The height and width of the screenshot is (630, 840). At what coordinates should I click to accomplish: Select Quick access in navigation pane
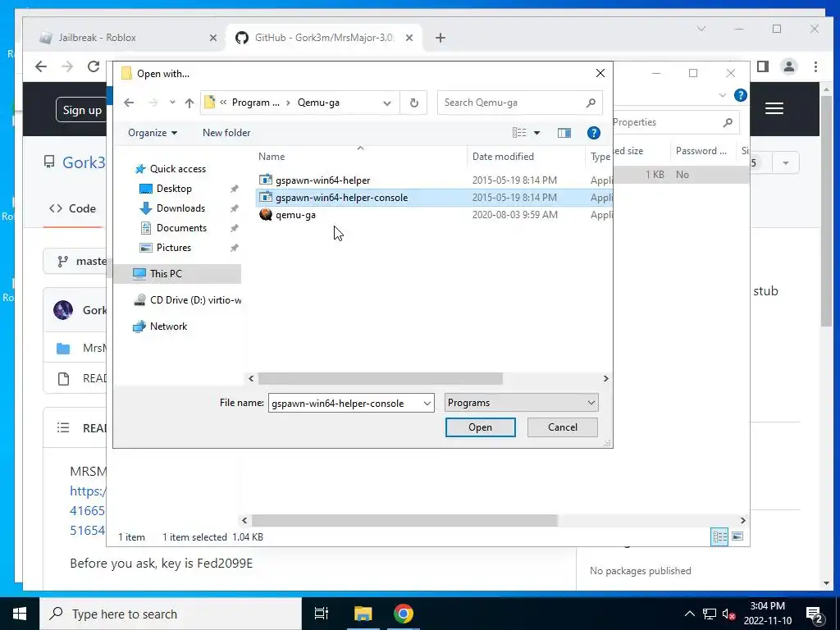pos(178,169)
